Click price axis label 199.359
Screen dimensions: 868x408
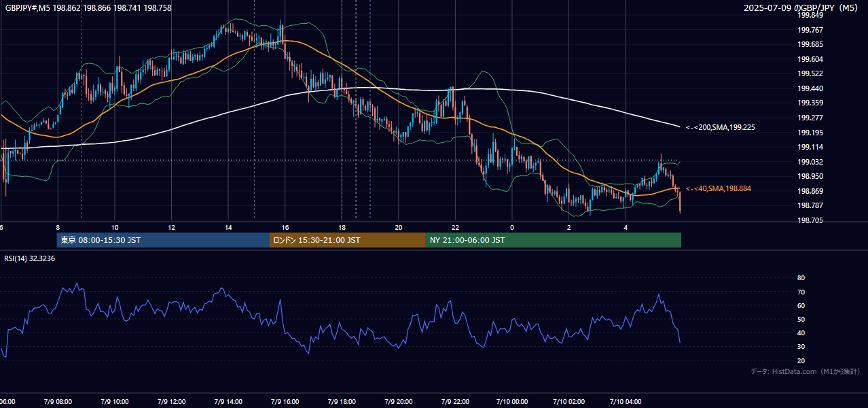click(x=810, y=103)
